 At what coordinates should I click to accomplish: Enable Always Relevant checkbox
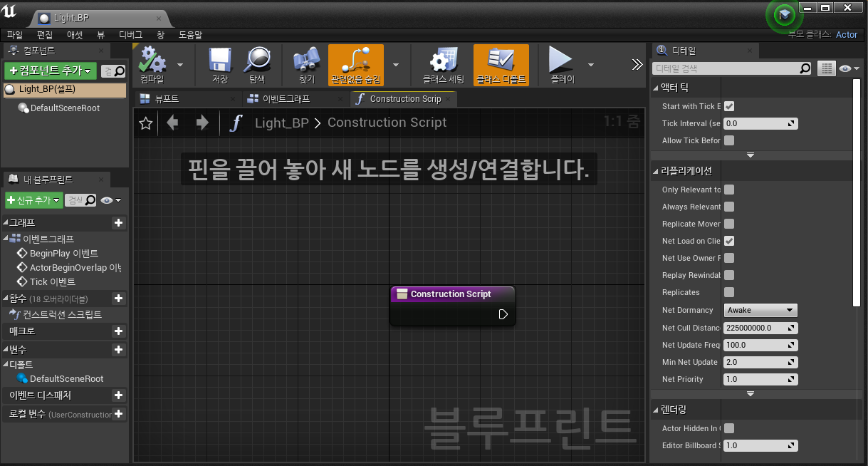pyautogui.click(x=729, y=207)
